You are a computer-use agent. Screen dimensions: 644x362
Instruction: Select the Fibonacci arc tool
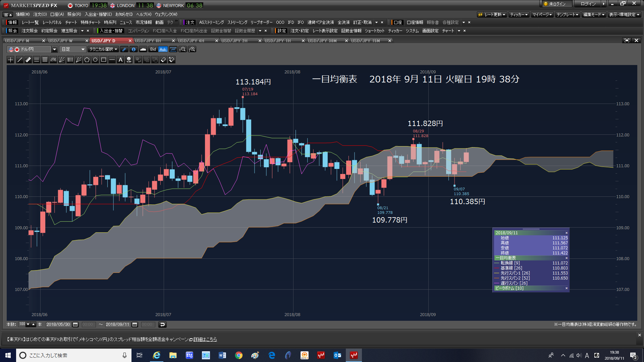(x=53, y=60)
